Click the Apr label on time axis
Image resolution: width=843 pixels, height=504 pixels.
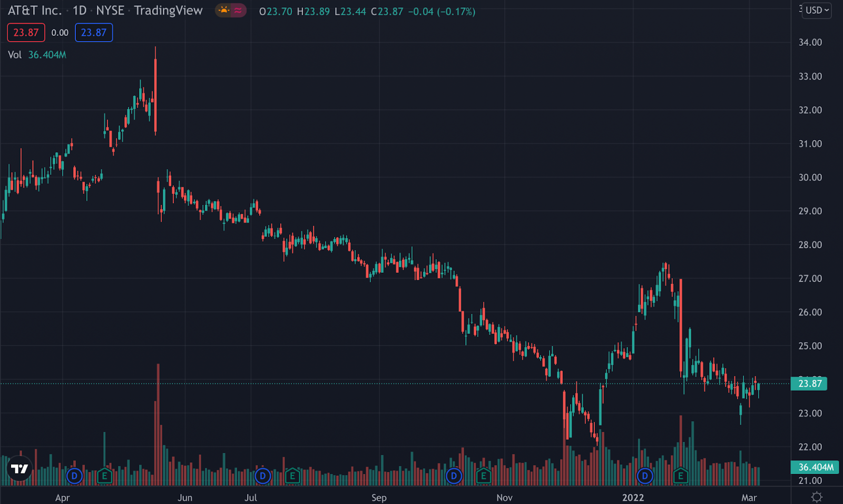62,498
